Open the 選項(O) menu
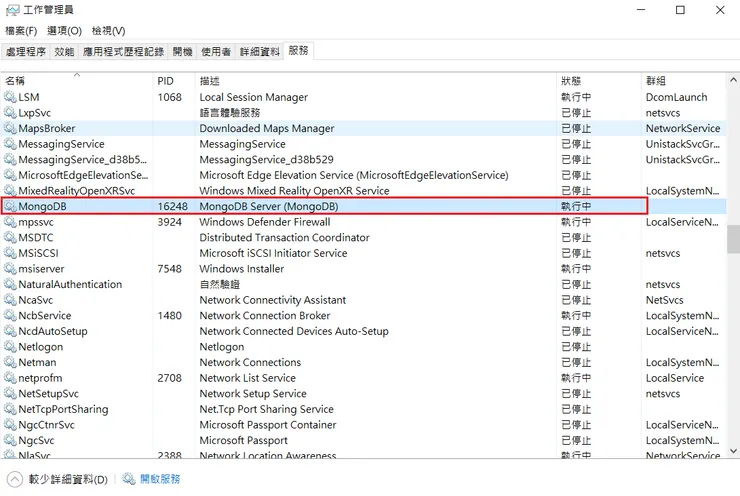 (x=64, y=31)
